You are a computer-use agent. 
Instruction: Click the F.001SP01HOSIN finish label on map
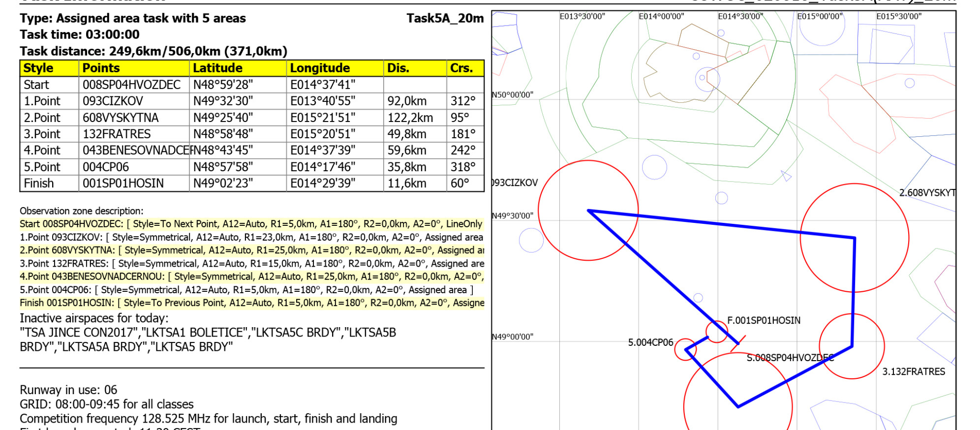pyautogui.click(x=764, y=321)
